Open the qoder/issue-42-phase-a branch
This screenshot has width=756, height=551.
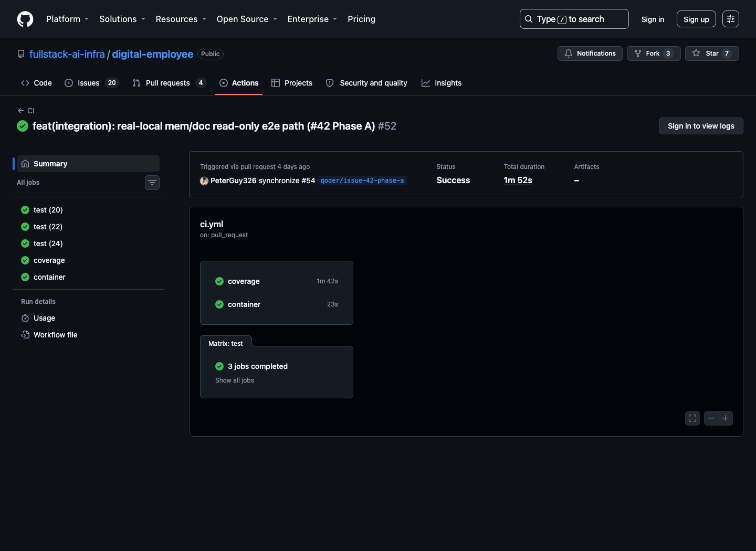pos(362,181)
